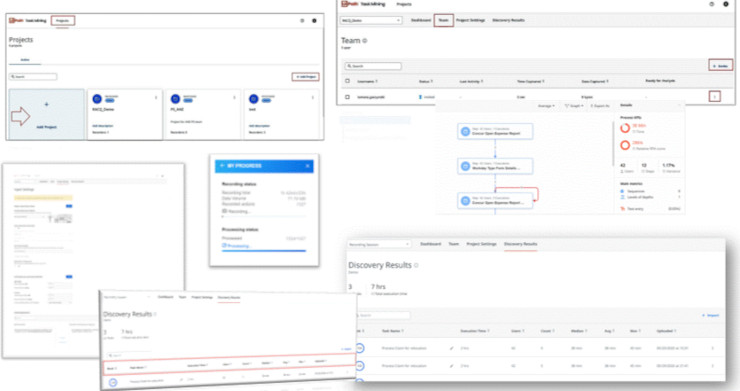
Task: Select the Active tab under Projects
Action: 25,60
